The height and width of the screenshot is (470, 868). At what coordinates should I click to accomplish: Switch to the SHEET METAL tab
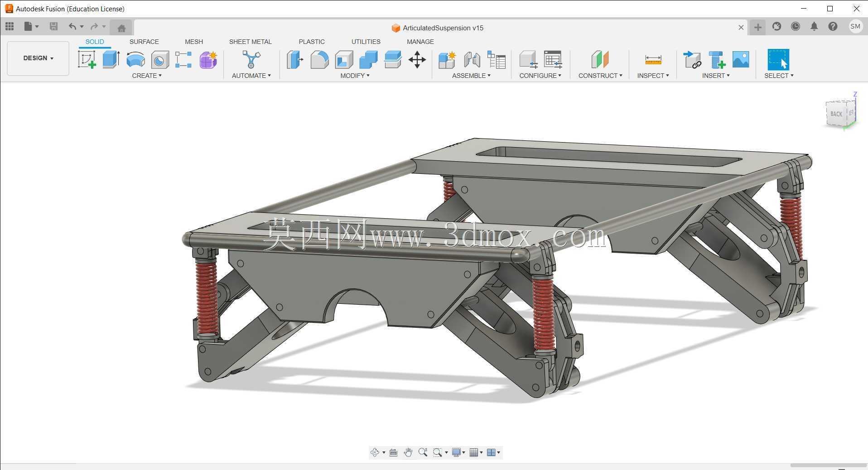coord(251,42)
